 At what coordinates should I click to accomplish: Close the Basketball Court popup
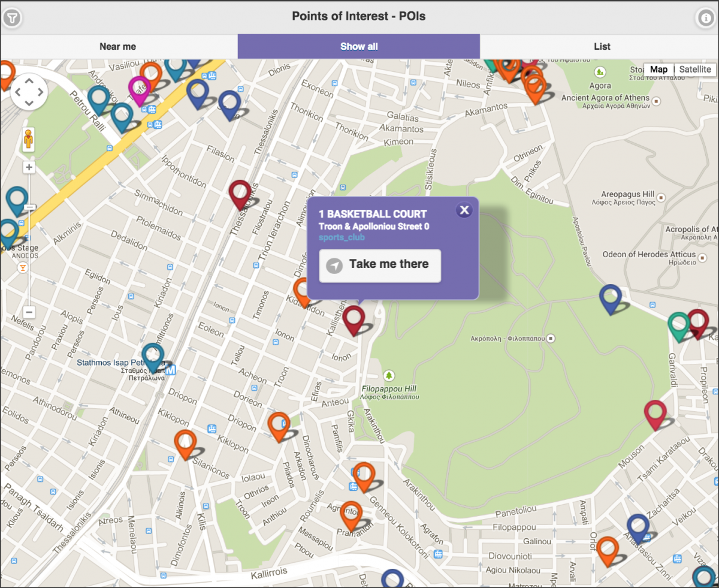click(464, 210)
